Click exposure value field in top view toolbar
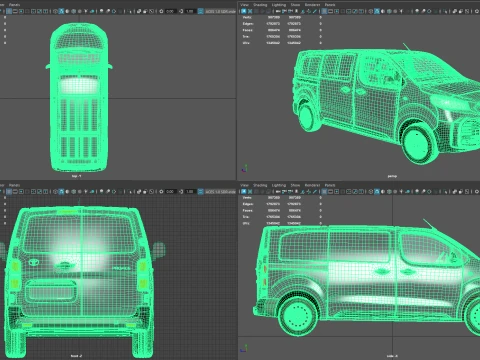 [170, 11]
